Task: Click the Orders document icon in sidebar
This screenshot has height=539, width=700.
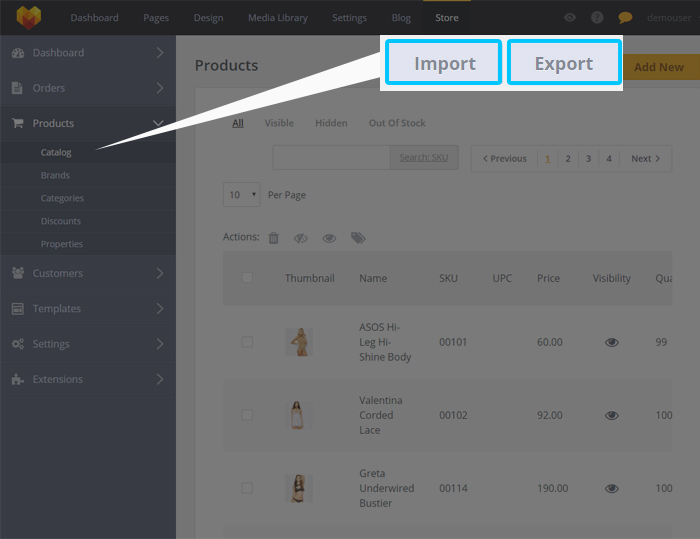Action: [x=17, y=88]
